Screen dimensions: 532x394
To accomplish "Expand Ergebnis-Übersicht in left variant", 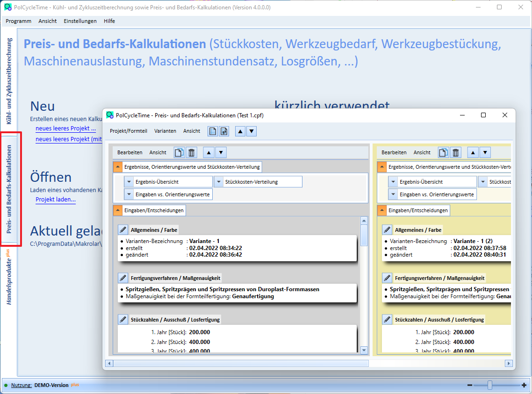I will click(129, 182).
